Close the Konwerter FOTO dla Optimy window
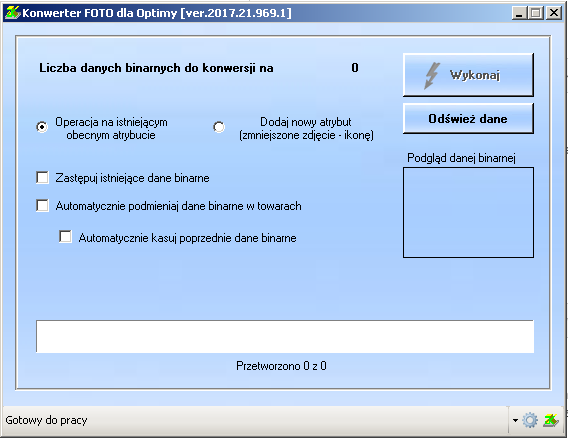The width and height of the screenshot is (568, 438). 554,13
